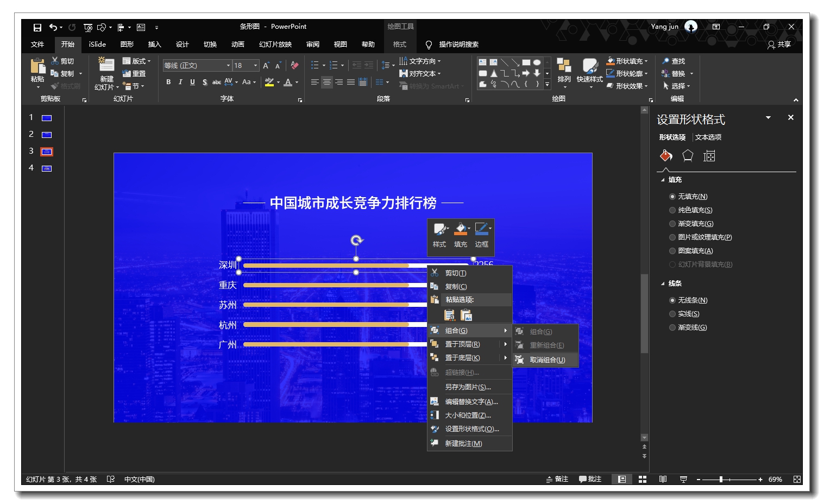The image size is (824, 504).
Task: Select slide 4 thumbnail
Action: pyautogui.click(x=47, y=168)
